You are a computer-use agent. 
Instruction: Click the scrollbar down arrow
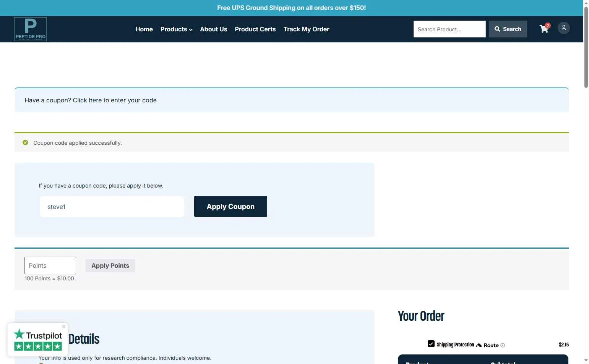(586, 361)
